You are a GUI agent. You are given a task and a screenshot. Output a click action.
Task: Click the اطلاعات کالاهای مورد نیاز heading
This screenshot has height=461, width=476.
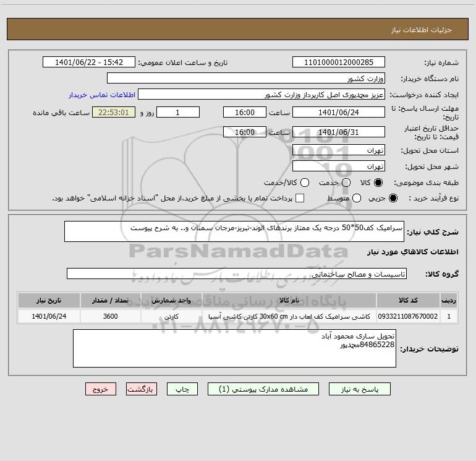pos(412,252)
